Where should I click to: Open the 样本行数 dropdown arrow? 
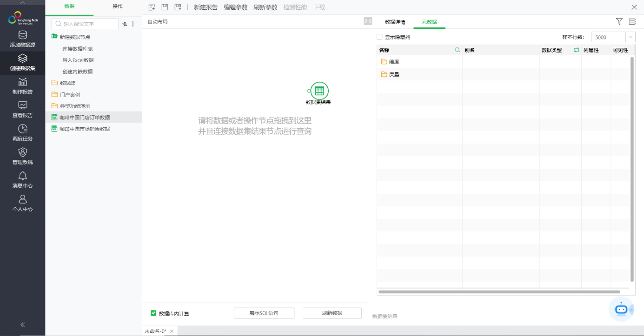(x=631, y=37)
